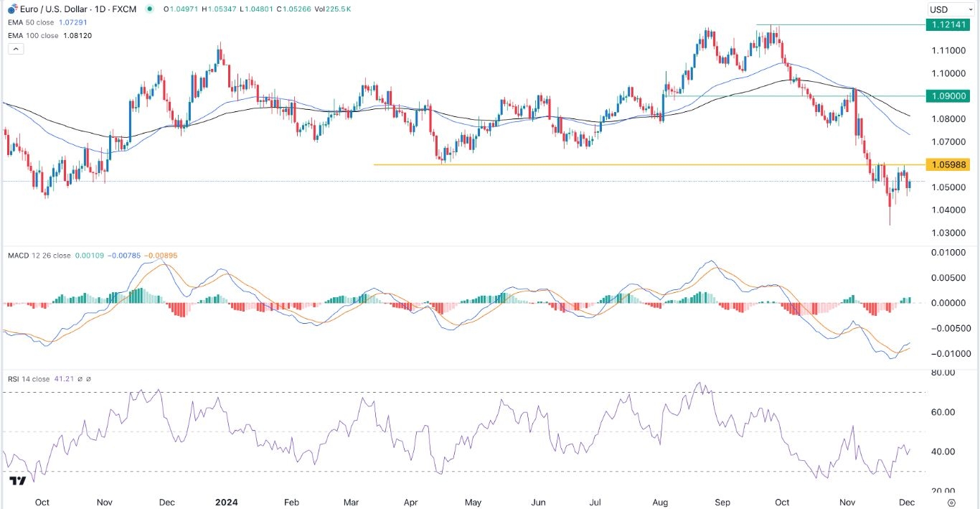
Task: Click the second circle icon beside RSI value
Action: point(89,378)
